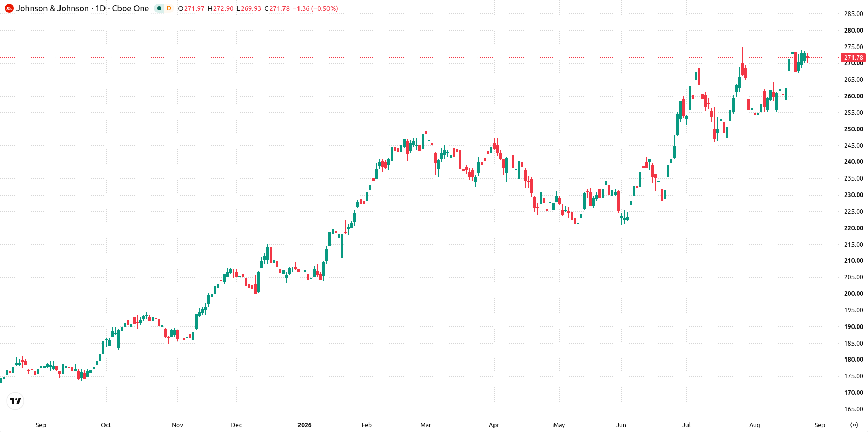Click the 230.00 price axis label

tap(854, 195)
